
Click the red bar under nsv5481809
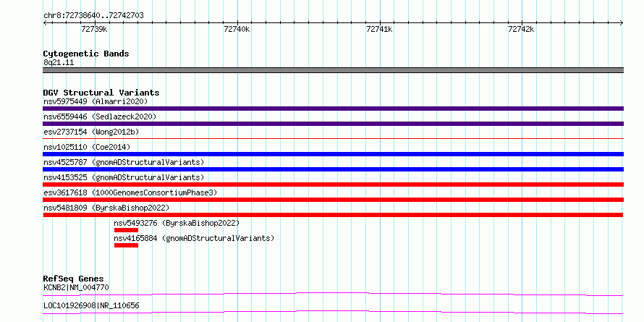[x=333, y=215]
